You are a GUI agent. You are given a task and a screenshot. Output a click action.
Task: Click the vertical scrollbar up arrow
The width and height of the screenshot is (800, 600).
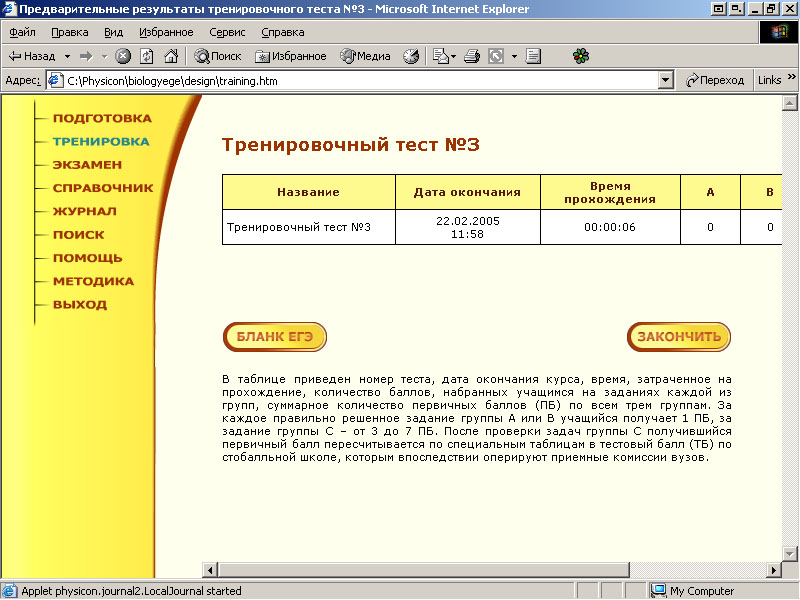coord(789,104)
